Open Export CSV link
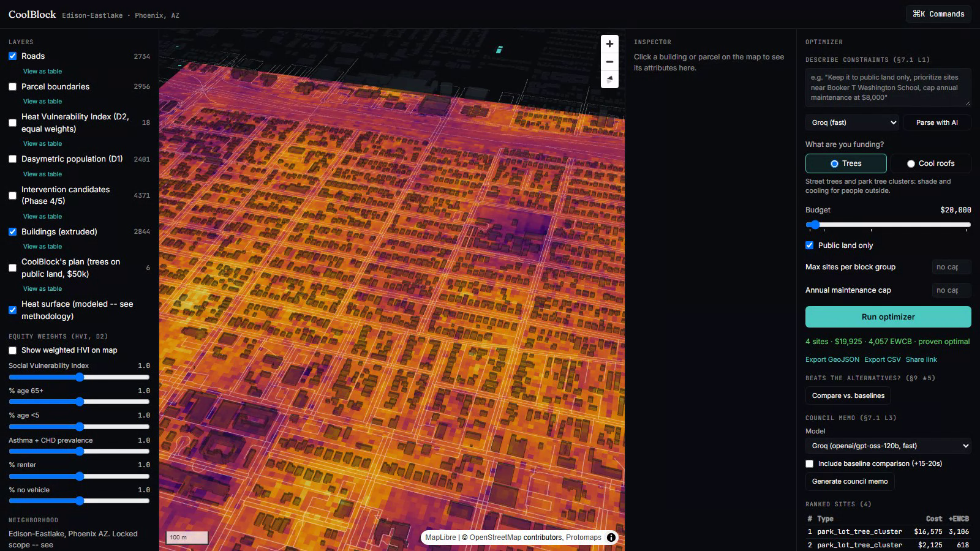980x551 pixels. (x=883, y=359)
